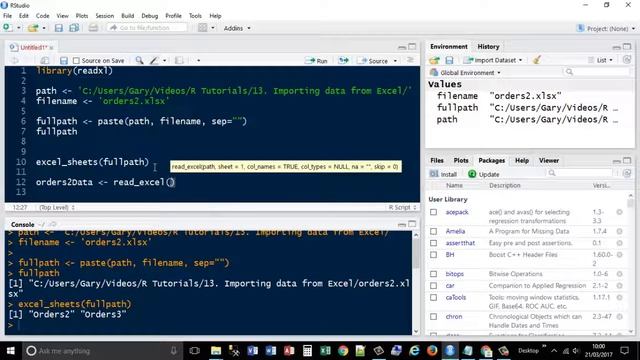Viewport: 640px width, 360px height.
Task: Save workspace in Environment pane
Action: point(449,60)
